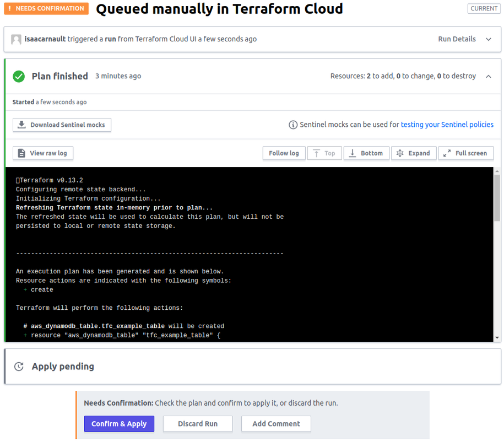This screenshot has width=504, height=441.
Task: Click the Apply pending section header
Action: [x=253, y=367]
